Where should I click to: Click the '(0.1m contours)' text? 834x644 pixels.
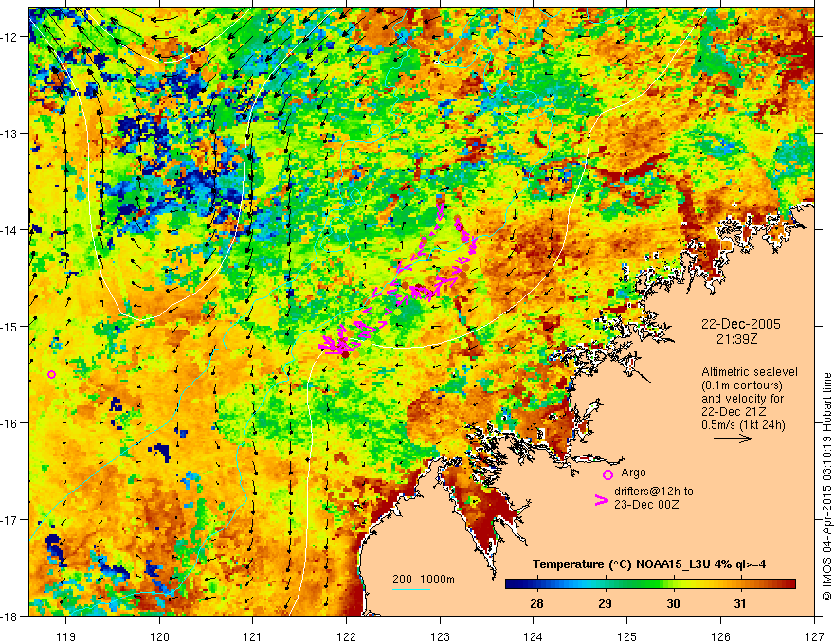(x=742, y=385)
